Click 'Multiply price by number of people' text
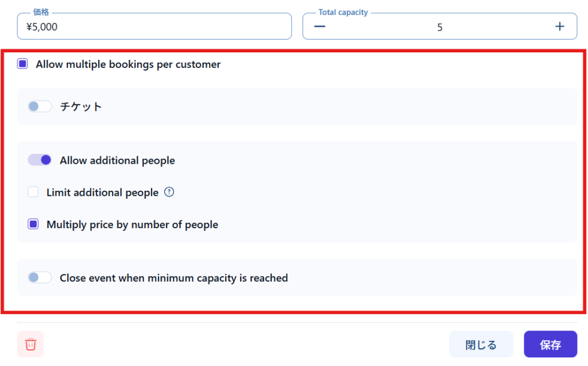Image resolution: width=588 pixels, height=366 pixels. click(132, 225)
